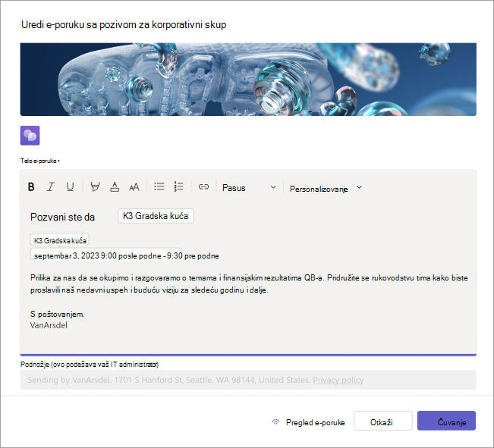Open Pregled e-poruke email preview

point(315,422)
